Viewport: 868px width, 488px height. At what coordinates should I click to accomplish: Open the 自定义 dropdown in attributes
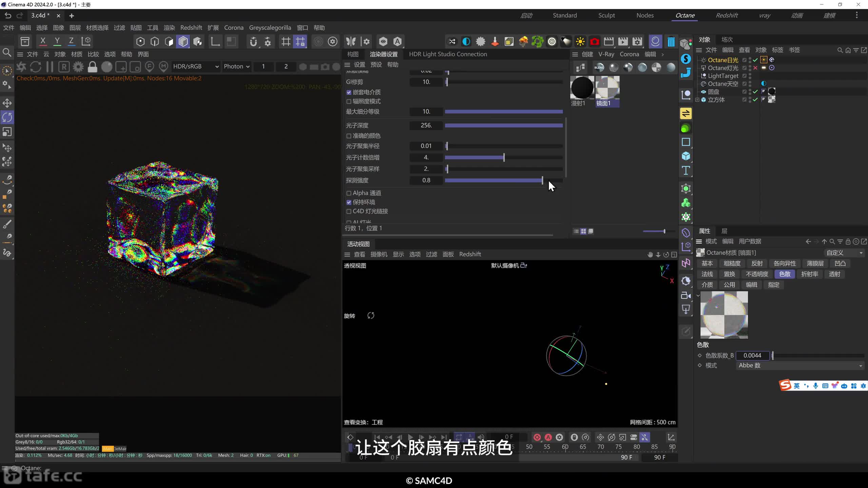[x=844, y=253]
